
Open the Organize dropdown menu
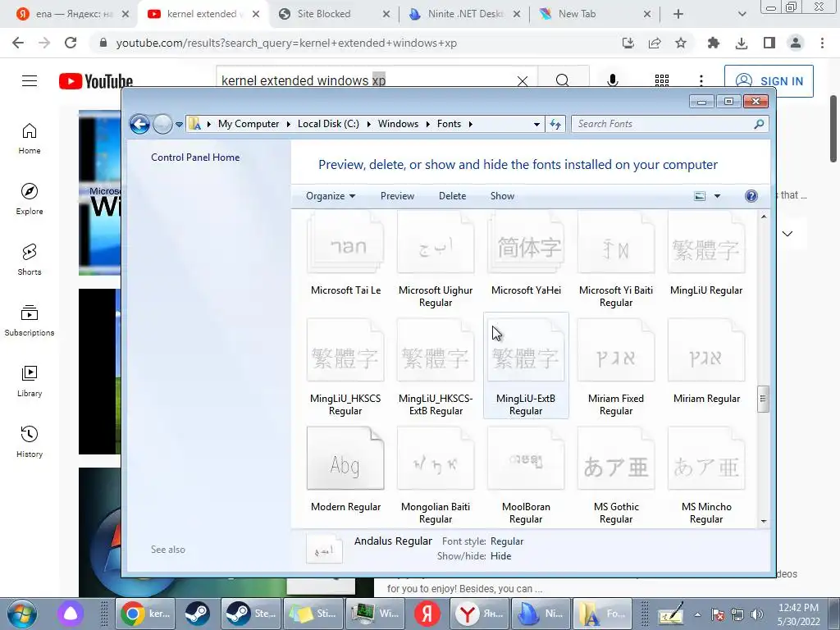[x=330, y=196]
